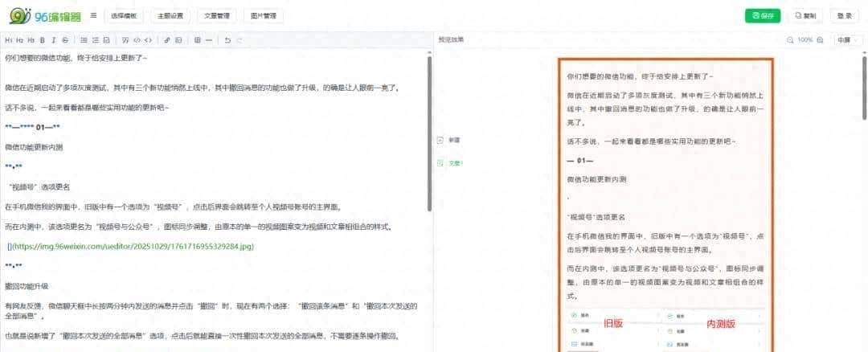Image resolution: width=868 pixels, height=352 pixels.
Task: Insert a horizontal rule
Action: (x=209, y=40)
